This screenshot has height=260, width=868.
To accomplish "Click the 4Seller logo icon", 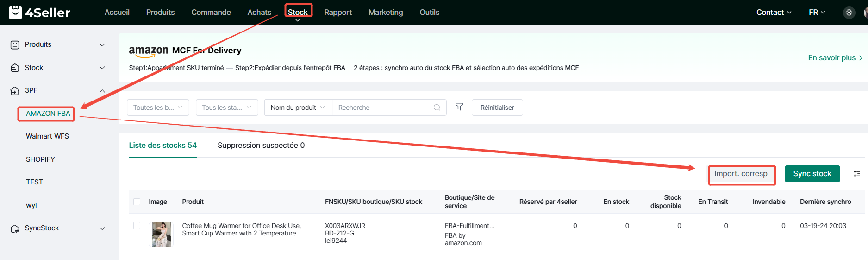I will (x=15, y=12).
